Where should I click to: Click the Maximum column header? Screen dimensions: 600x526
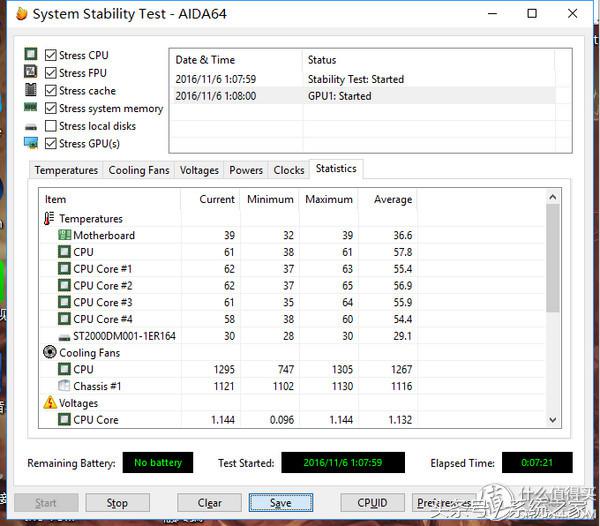[x=328, y=199]
